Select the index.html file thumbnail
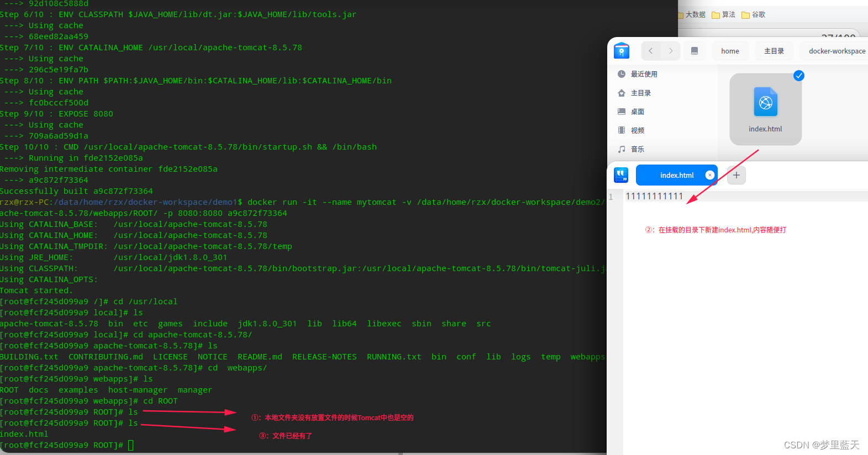The width and height of the screenshot is (868, 455). 766,102
